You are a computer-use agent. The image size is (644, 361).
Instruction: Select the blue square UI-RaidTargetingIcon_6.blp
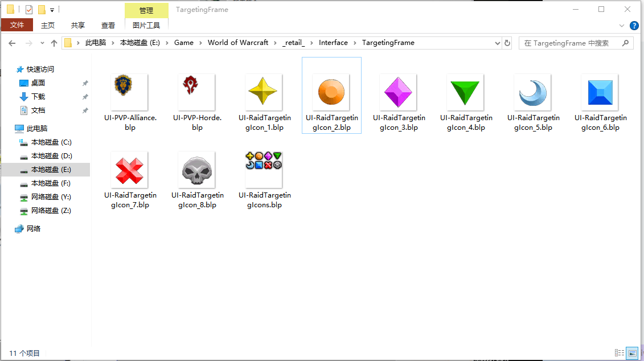(x=600, y=92)
